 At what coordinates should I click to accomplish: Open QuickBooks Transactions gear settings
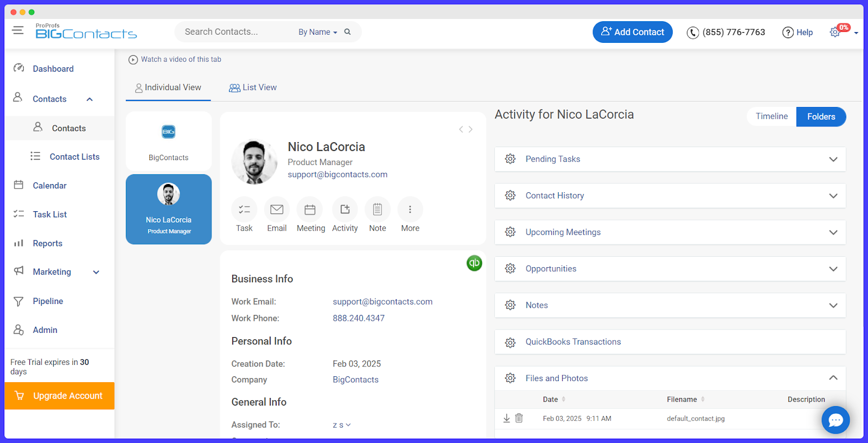510,342
